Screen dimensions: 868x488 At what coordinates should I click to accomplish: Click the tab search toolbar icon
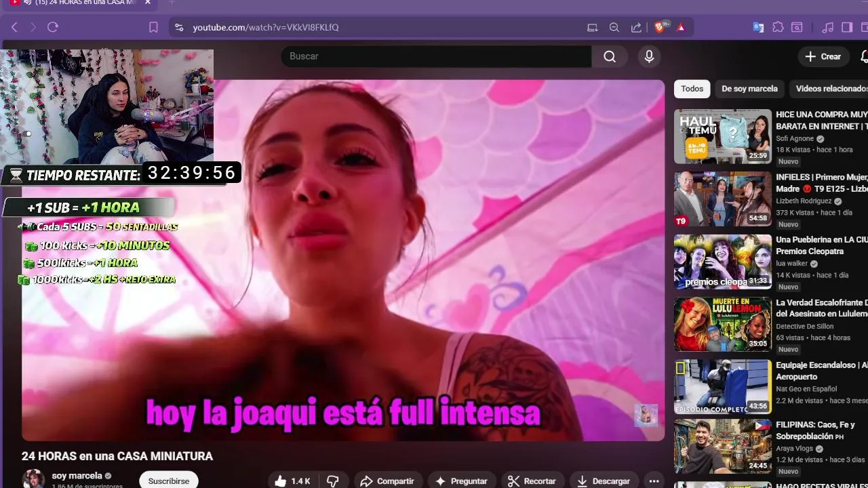click(x=797, y=27)
